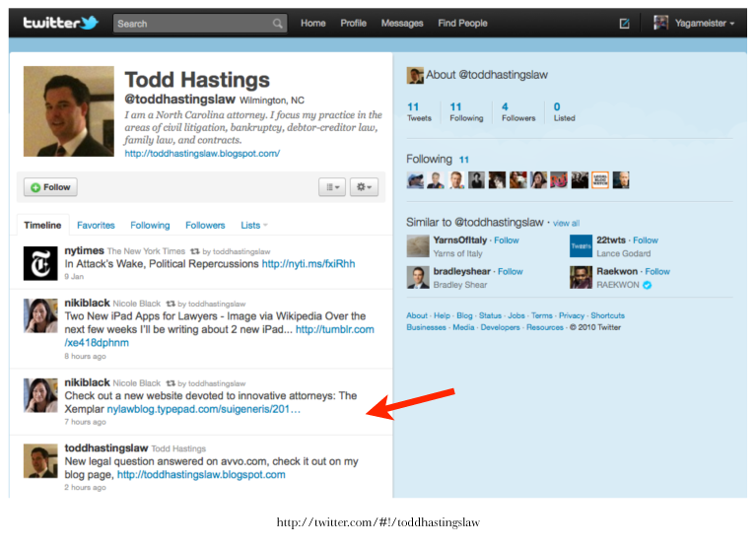Click retweet icon on nytimes tweet
Image resolution: width=756 pixels, height=548 pixels.
click(x=195, y=251)
